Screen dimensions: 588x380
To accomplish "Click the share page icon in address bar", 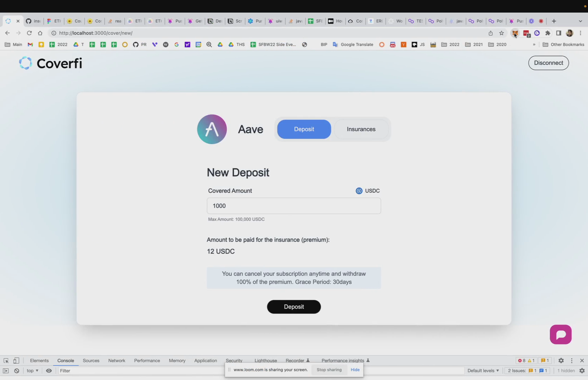I will pyautogui.click(x=490, y=33).
